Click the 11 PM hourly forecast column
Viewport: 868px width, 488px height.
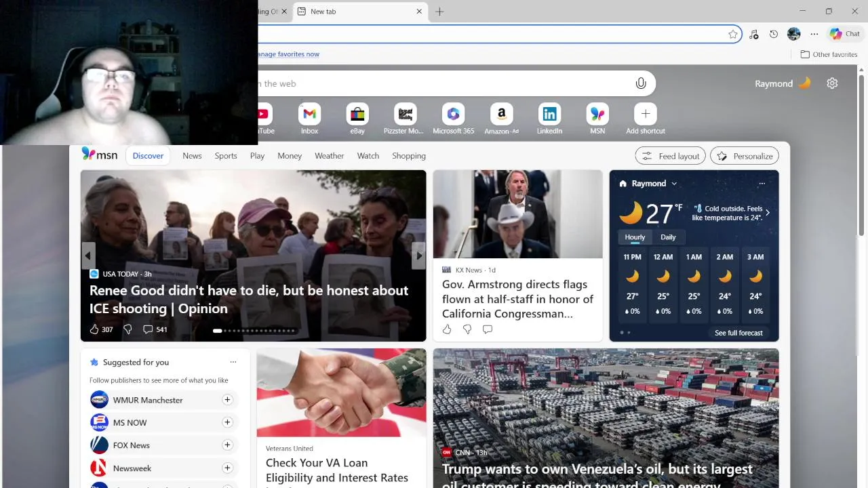point(633,285)
